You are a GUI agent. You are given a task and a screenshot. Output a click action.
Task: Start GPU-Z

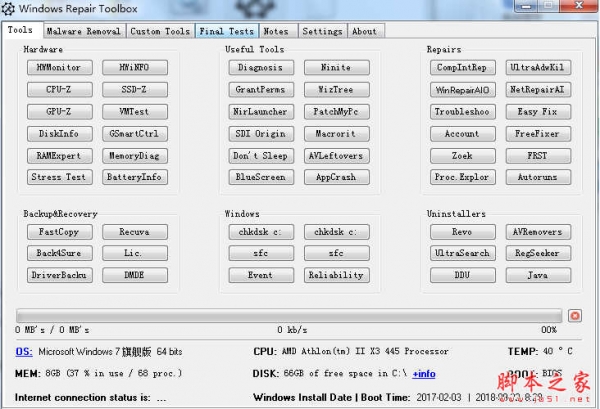click(60, 112)
